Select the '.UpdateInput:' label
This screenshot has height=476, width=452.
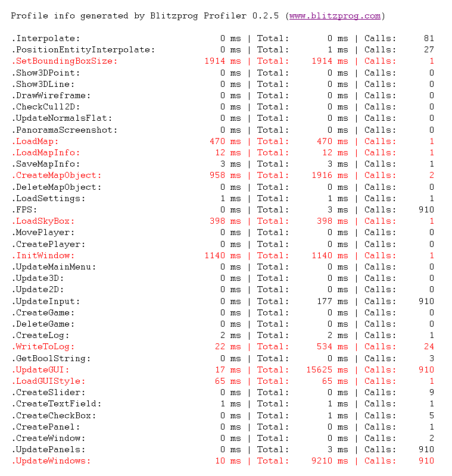(46, 302)
